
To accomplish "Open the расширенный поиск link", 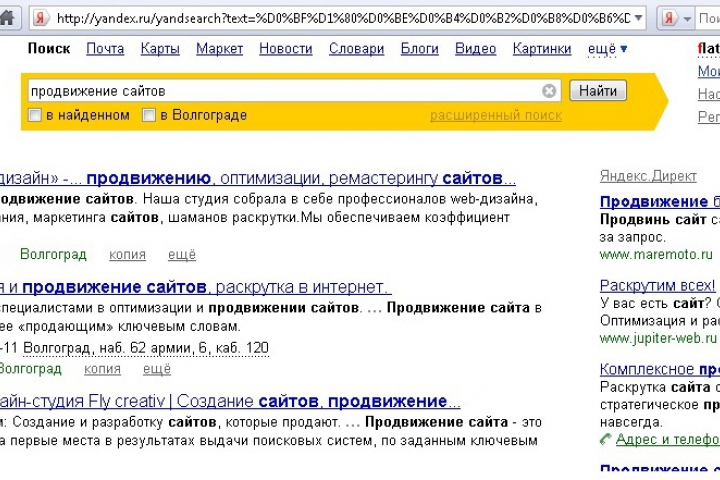I will 496,115.
